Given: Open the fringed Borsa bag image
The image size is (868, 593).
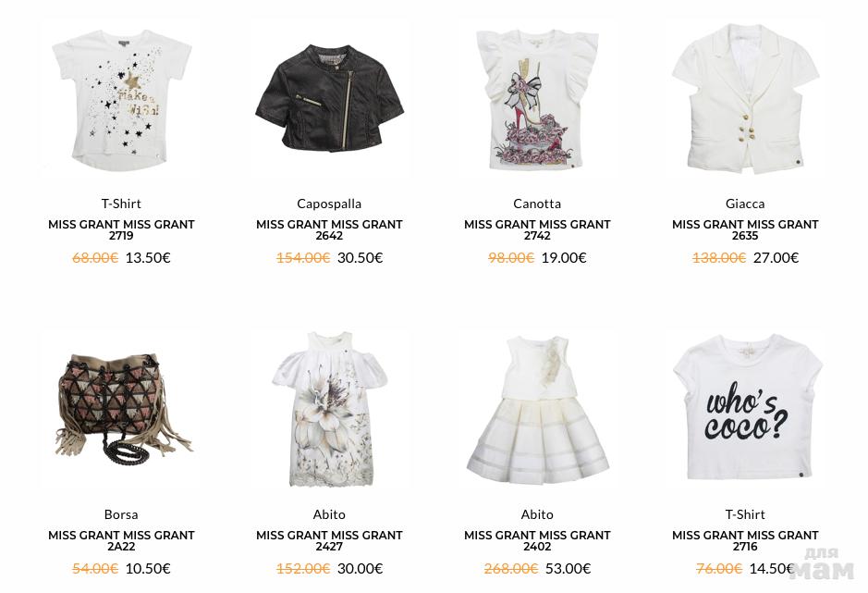Looking at the screenshot, I should click(x=121, y=409).
